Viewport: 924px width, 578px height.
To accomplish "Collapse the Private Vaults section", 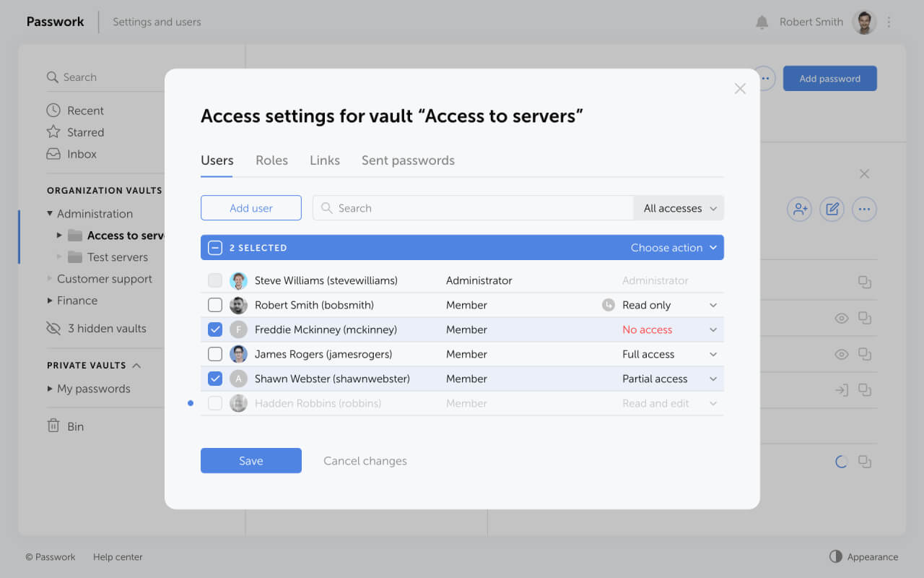I will click(x=137, y=366).
